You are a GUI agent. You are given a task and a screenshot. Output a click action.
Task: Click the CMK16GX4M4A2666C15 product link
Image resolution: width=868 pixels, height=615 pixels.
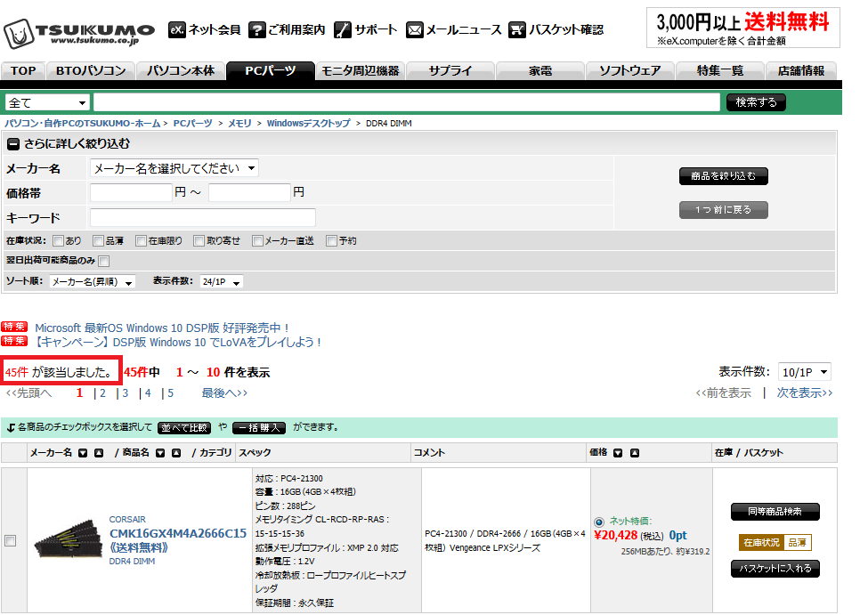pos(178,534)
